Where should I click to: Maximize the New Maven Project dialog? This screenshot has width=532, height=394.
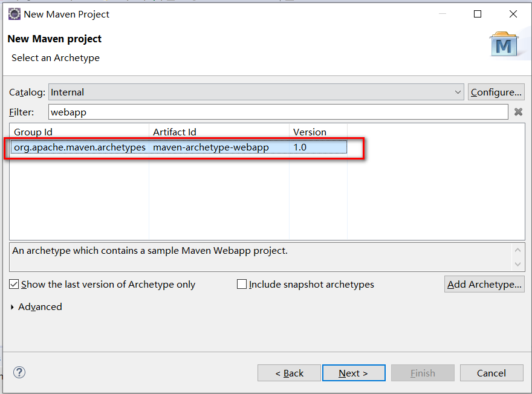(478, 14)
